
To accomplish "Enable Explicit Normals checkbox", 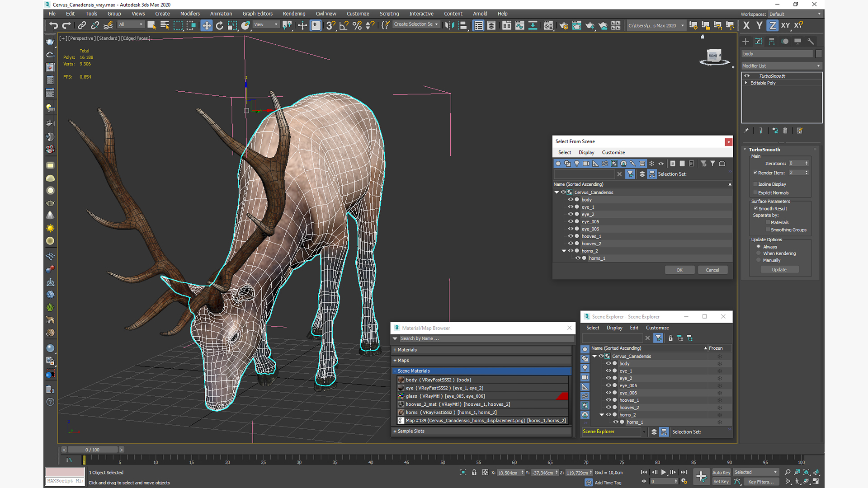I will coord(755,192).
